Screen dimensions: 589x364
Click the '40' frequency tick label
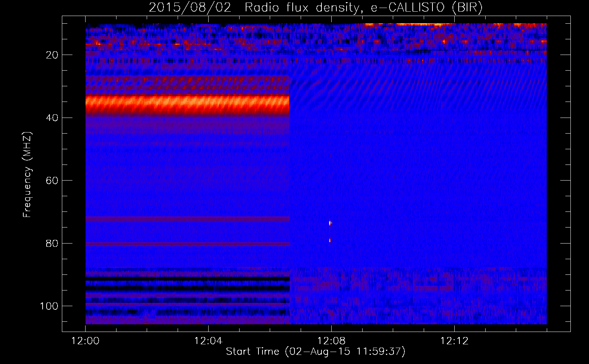tap(52, 118)
